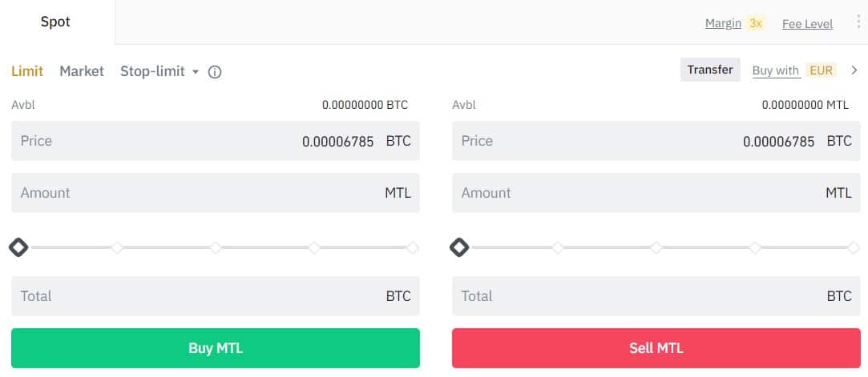Select the Market order tab
The image size is (868, 377).
82,71
